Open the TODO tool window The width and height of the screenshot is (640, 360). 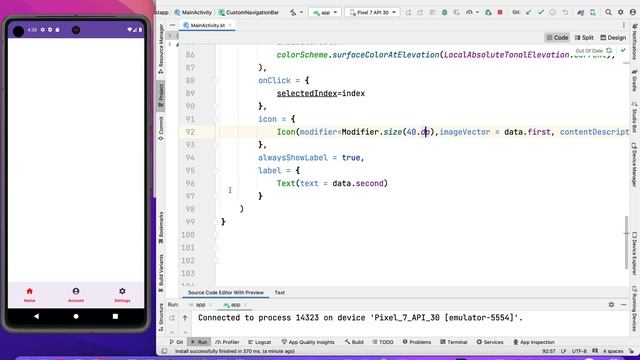coord(382,342)
